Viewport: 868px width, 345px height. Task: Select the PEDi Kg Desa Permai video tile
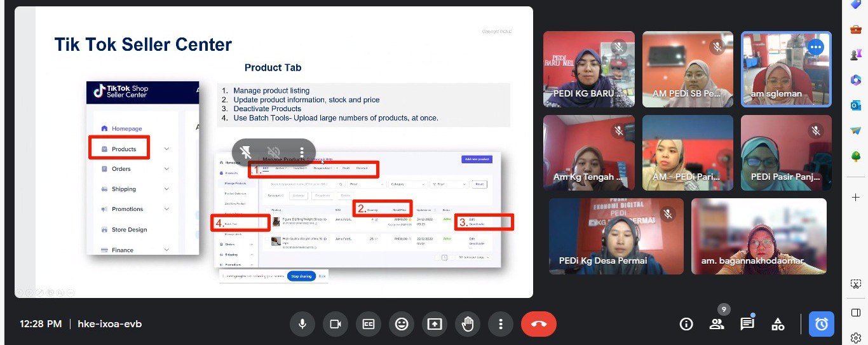tap(616, 236)
